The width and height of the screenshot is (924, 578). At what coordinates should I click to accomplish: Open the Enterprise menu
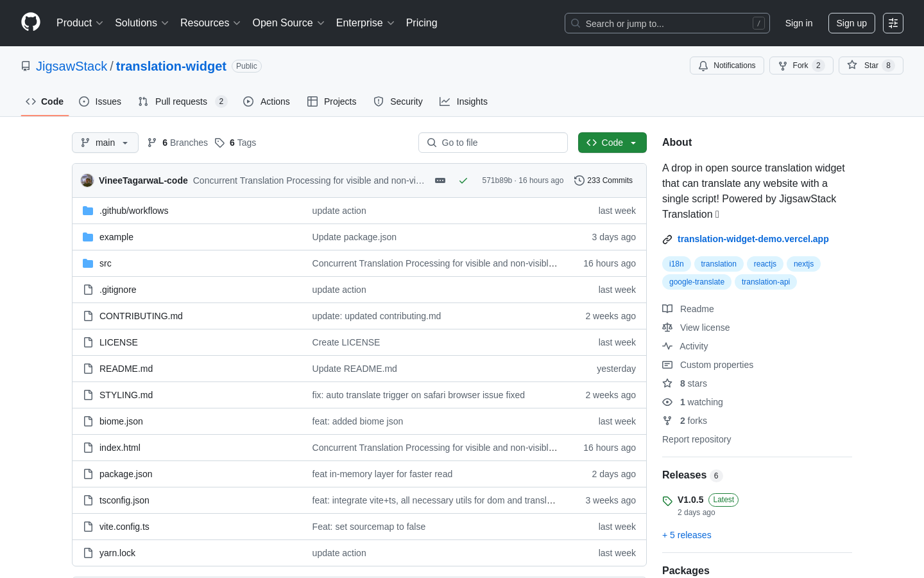click(365, 23)
